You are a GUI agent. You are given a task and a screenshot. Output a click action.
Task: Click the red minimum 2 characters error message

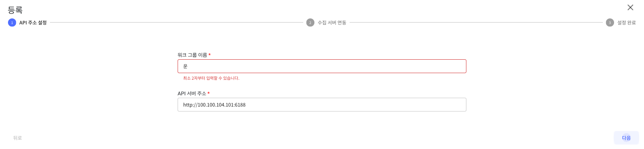[211, 78]
